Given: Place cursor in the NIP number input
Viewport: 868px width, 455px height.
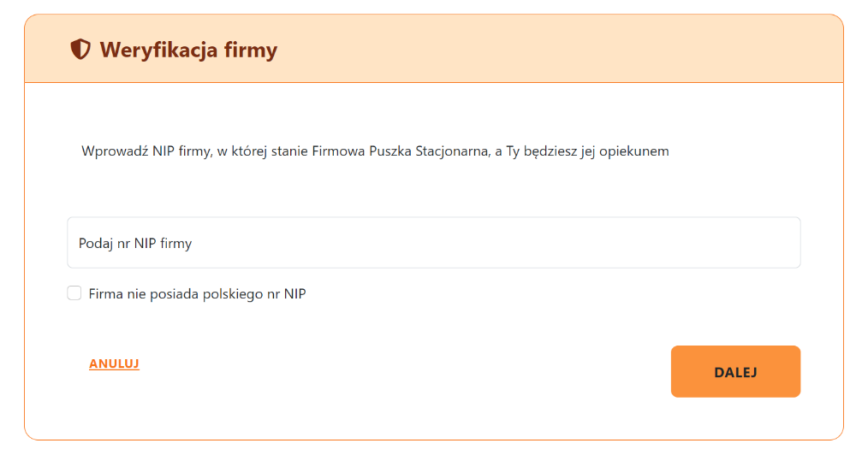Looking at the screenshot, I should click(433, 243).
